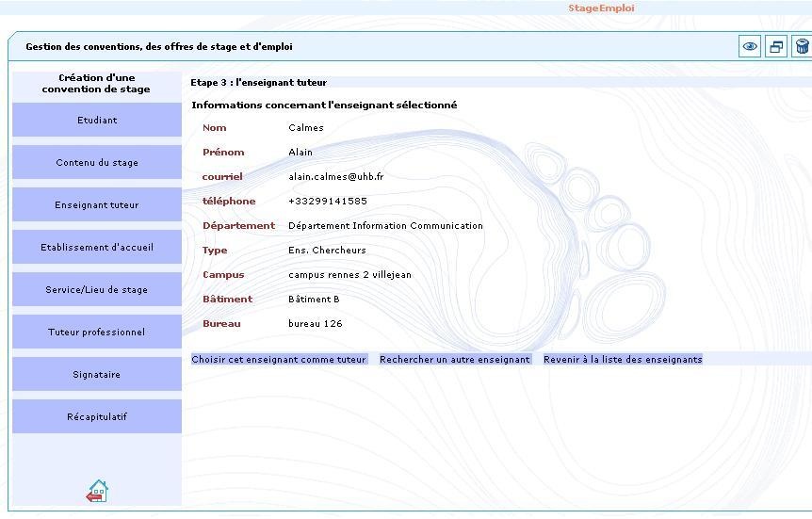Open Tuteur professionnel step
The height and width of the screenshot is (519, 812).
(97, 332)
